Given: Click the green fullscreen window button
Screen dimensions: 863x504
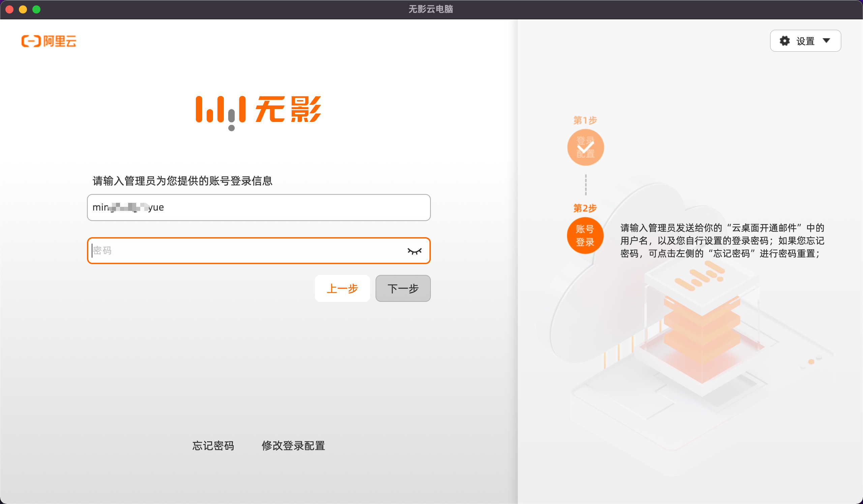Looking at the screenshot, I should tap(36, 9).
